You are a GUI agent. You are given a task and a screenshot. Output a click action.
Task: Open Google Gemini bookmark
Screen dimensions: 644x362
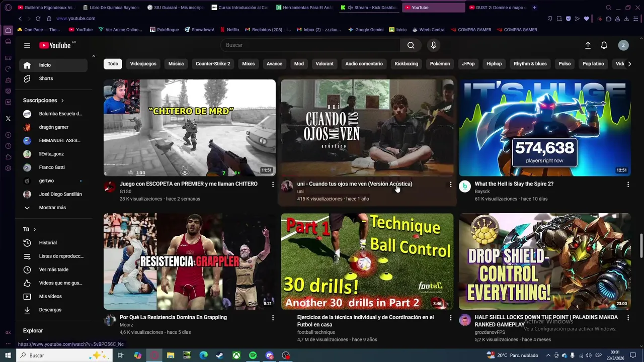(366, 30)
